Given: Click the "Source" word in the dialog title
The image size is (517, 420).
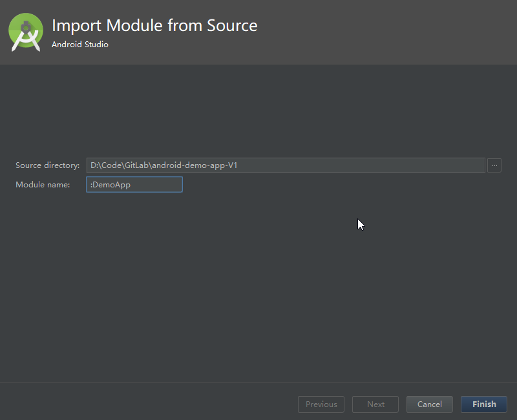Looking at the screenshot, I should [232, 26].
